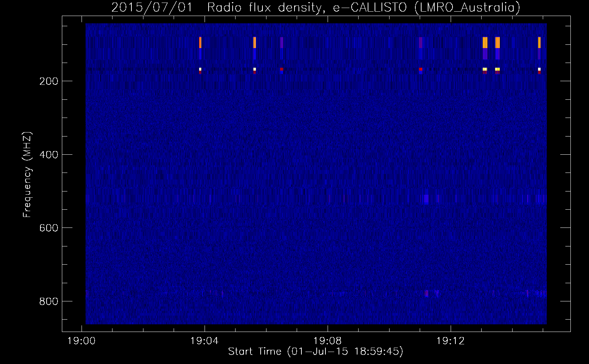Click the "Start Time (01-Jul-15 18:59:45)" axis label
Image resolution: width=589 pixels, height=364 pixels.
click(x=316, y=352)
